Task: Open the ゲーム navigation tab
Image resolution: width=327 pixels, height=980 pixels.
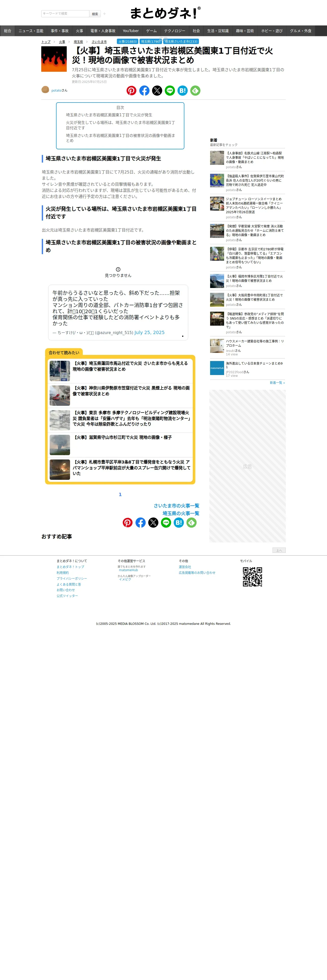Action: tap(152, 31)
